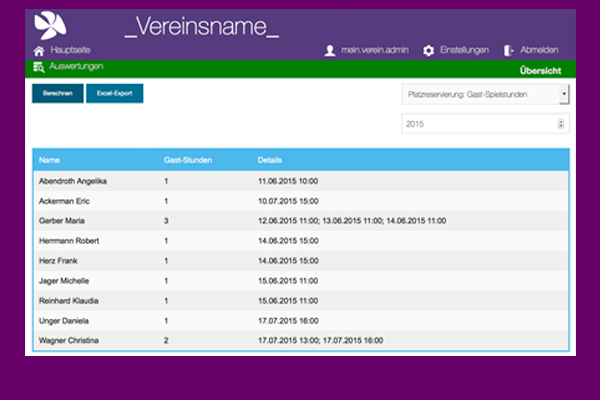This screenshot has height=400, width=600.
Task: Open mein.verein.admin account link
Action: point(375,50)
